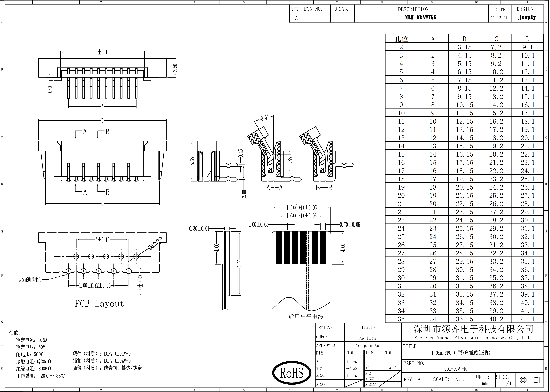Select table cell value 17.2
Image resolution: width=550 pixels, height=392 pixels.
pos(496,130)
